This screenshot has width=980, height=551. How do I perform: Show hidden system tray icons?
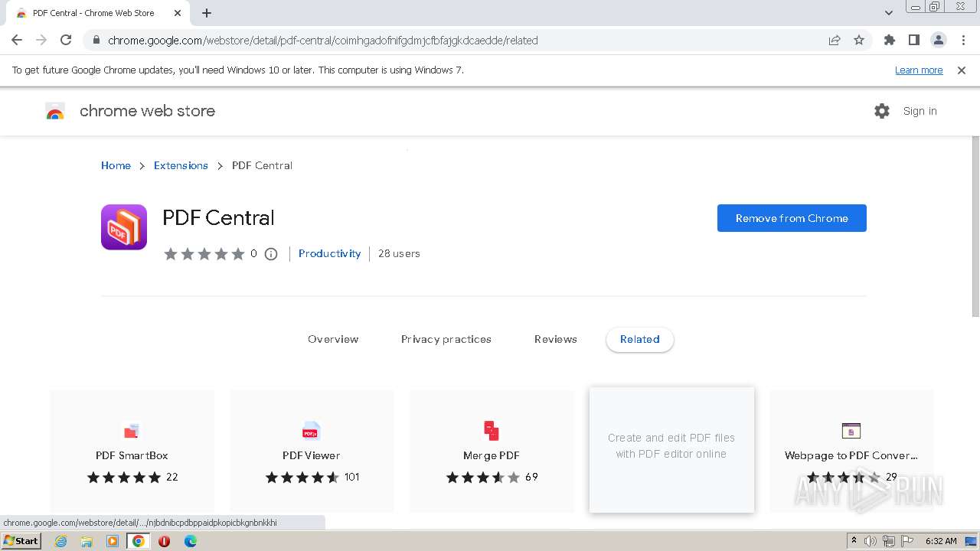click(x=854, y=541)
